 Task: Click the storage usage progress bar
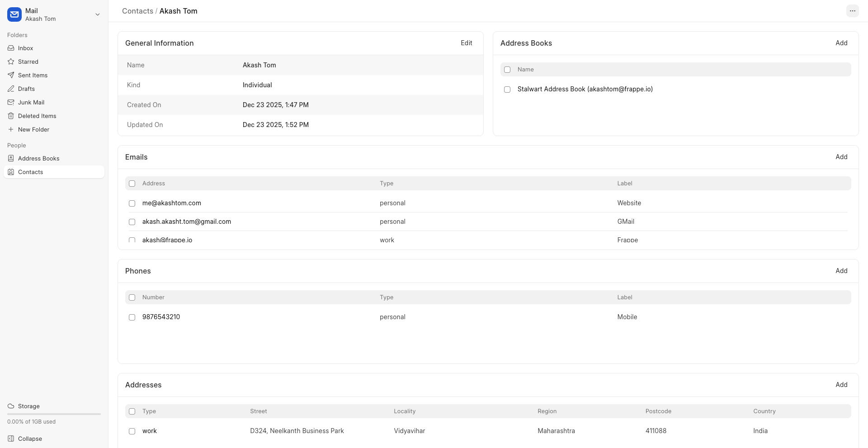(x=54, y=414)
